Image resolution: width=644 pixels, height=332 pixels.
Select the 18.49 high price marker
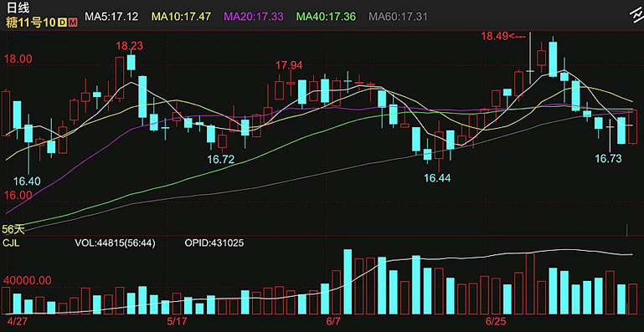tap(503, 36)
